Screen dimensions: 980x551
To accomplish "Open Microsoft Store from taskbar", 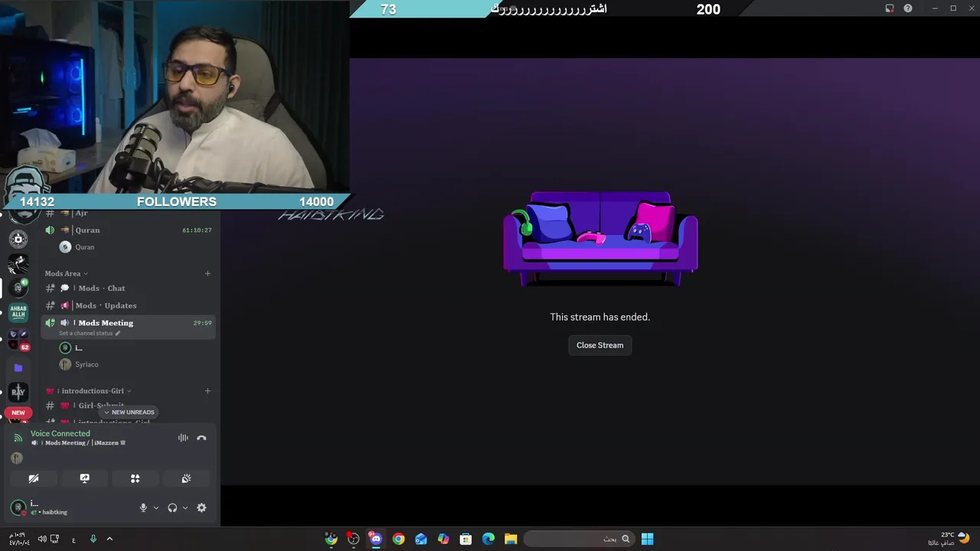I will [465, 539].
